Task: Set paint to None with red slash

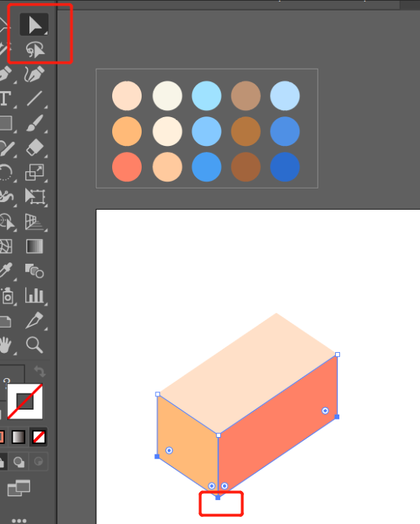Action: 39,437
